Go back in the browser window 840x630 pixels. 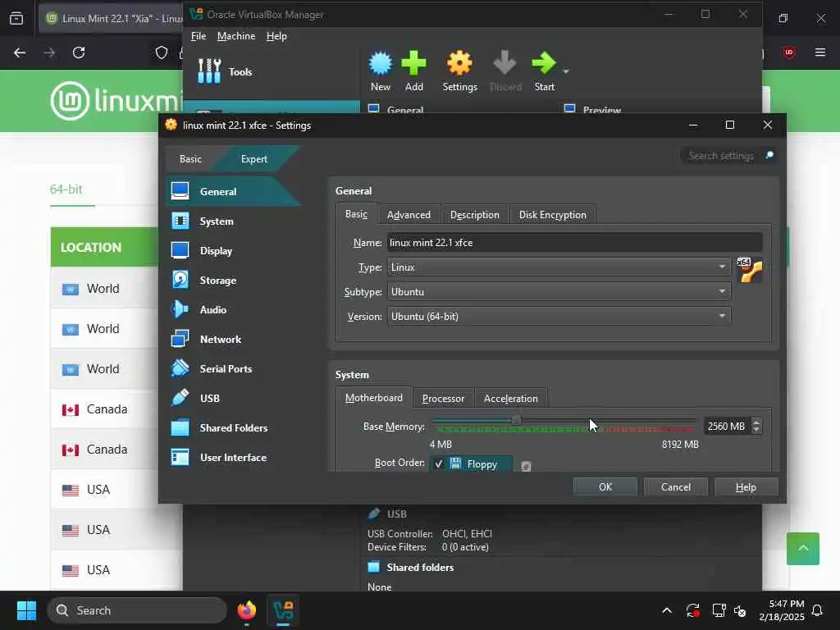[x=20, y=52]
